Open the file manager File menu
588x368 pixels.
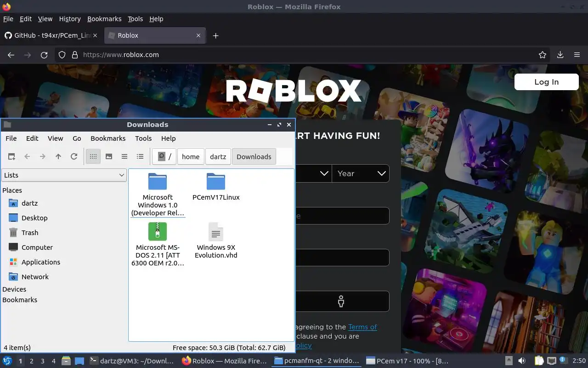[x=11, y=138]
